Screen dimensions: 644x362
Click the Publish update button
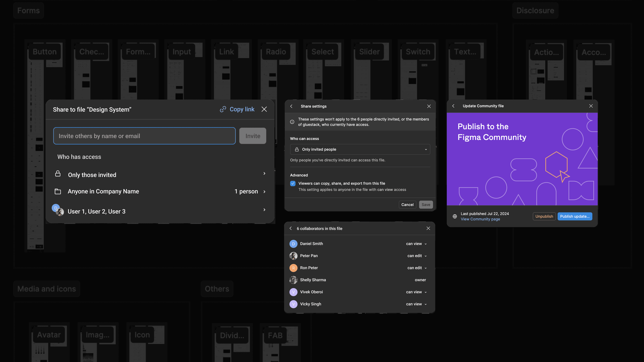[575, 216]
